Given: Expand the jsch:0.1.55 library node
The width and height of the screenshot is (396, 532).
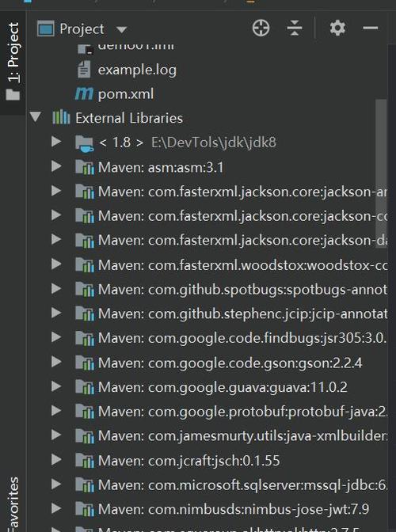Looking at the screenshot, I should point(56,459).
